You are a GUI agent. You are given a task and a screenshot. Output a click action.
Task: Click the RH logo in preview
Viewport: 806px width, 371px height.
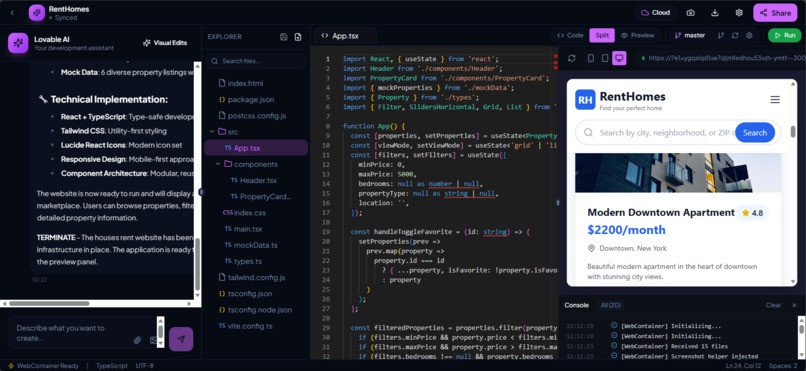(585, 100)
